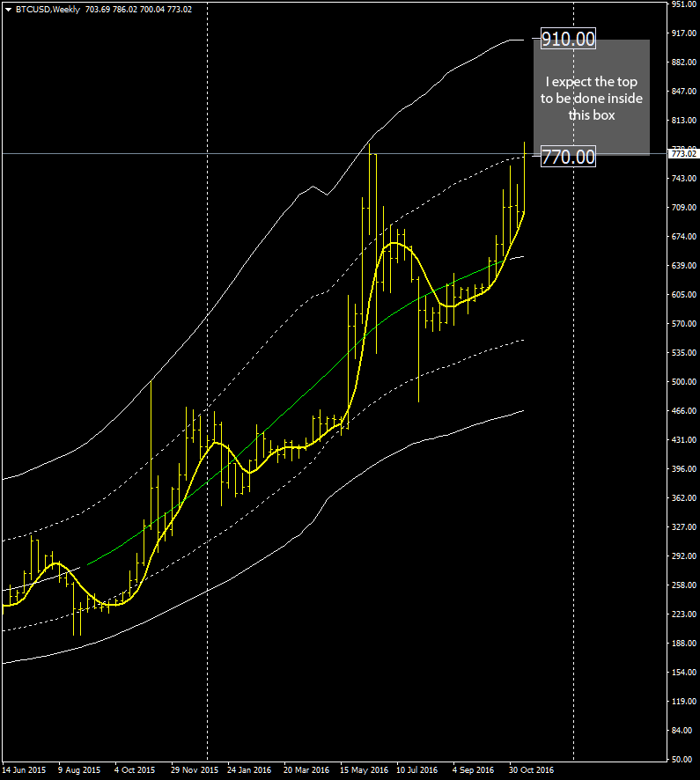Click the triangle arrow beside BTCUSD,Weekly
This screenshot has height=780, width=700.
click(x=8, y=8)
